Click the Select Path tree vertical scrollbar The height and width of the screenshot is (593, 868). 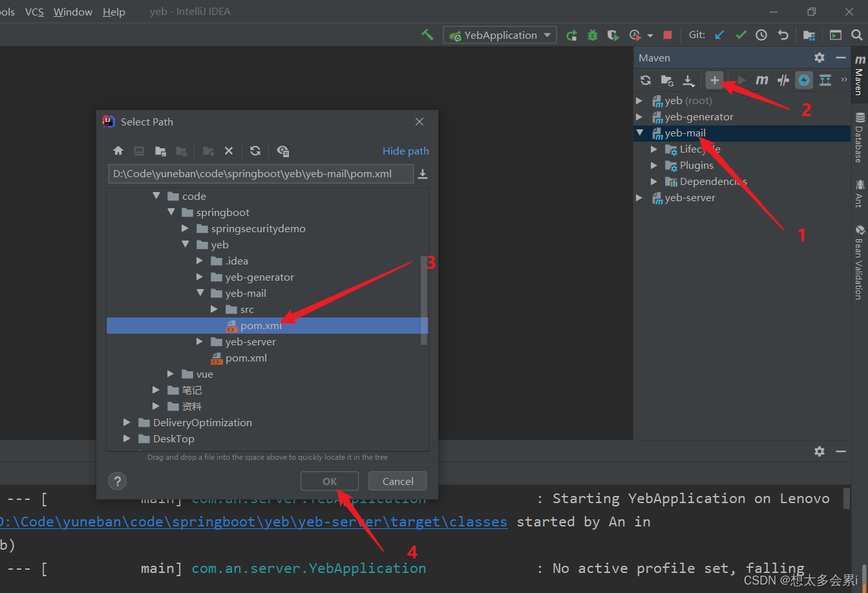pyautogui.click(x=424, y=301)
